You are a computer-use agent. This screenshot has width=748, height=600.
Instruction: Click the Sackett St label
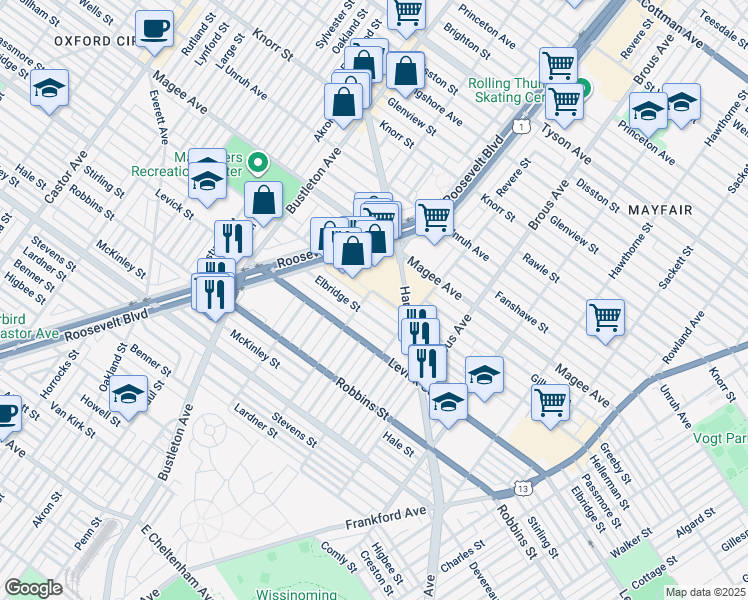(x=675, y=268)
